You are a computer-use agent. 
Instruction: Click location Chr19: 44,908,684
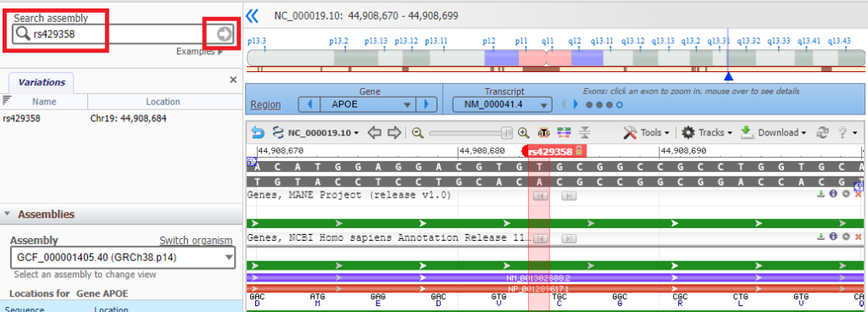pyautogui.click(x=128, y=119)
